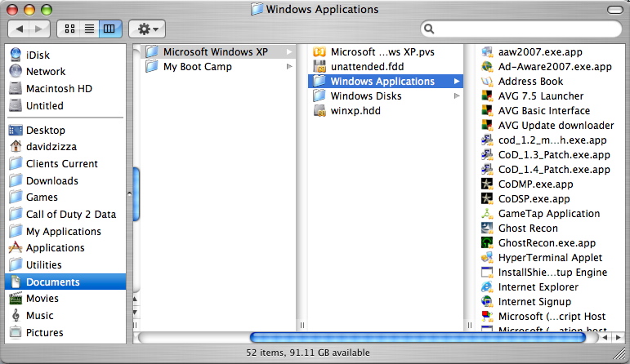Expand Microsoft Windows XP folder arrow
The image size is (630, 364).
[x=289, y=51]
